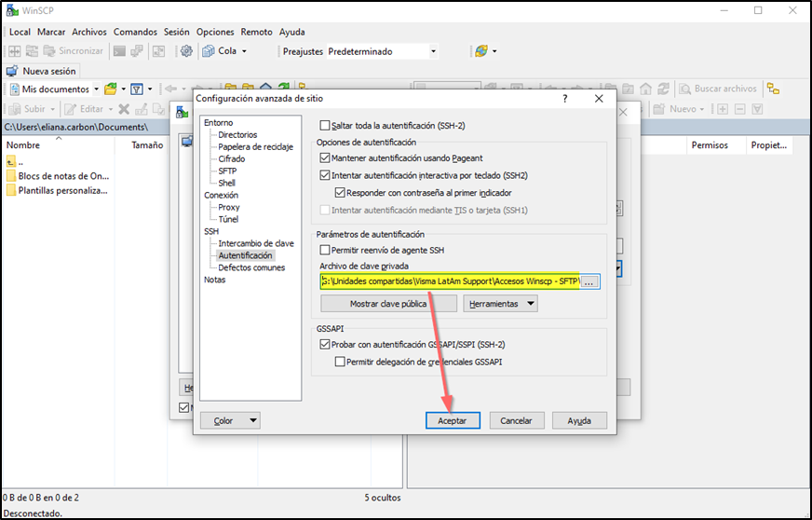Enable Permitir delegación de credenciales GSSAPI

click(340, 362)
